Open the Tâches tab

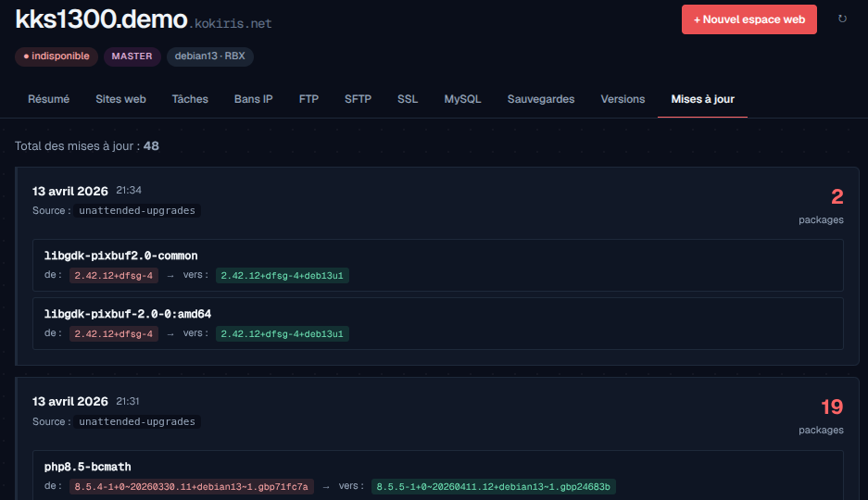coord(190,99)
